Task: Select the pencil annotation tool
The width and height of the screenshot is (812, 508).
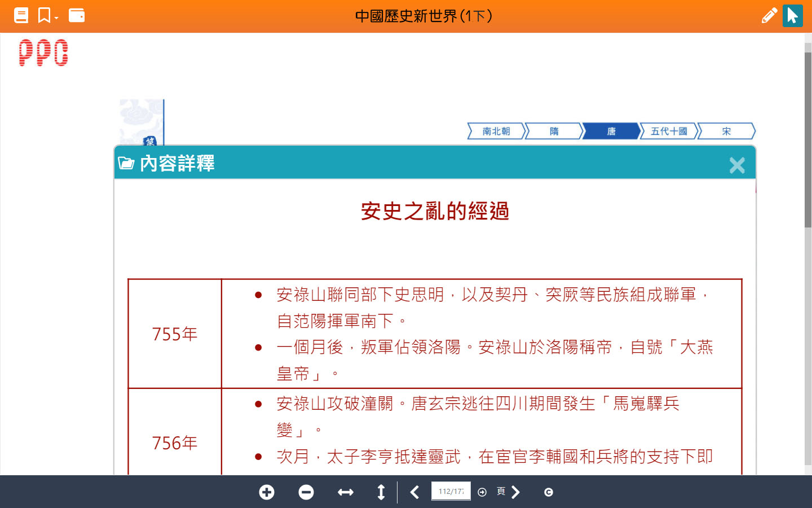Action: (769, 15)
